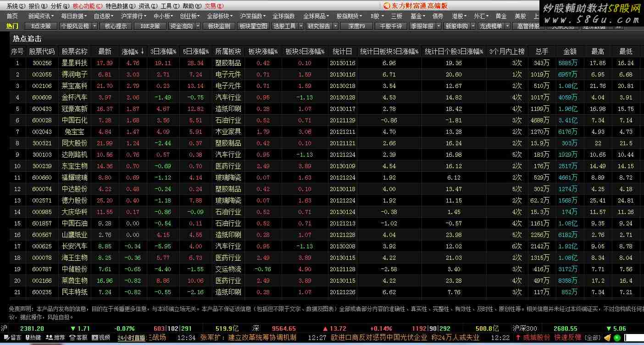644x345 pixels.
Task: Click the 板块星空图 button
Action: point(253,26)
